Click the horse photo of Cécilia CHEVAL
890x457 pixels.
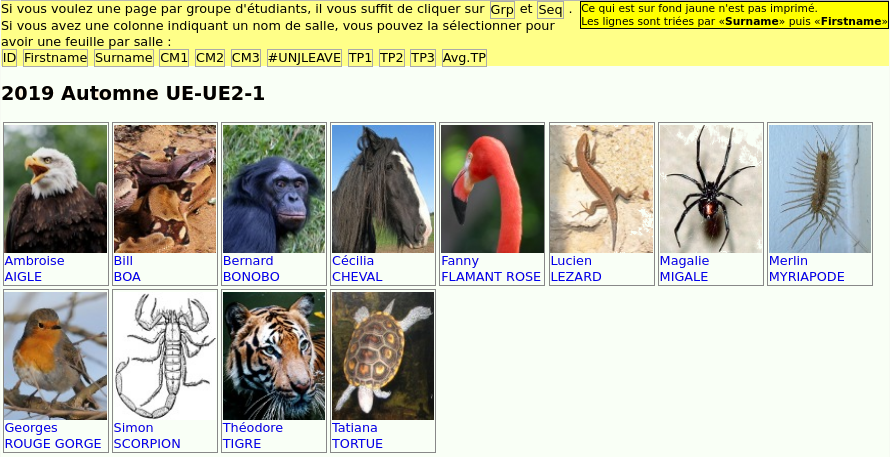pos(383,188)
